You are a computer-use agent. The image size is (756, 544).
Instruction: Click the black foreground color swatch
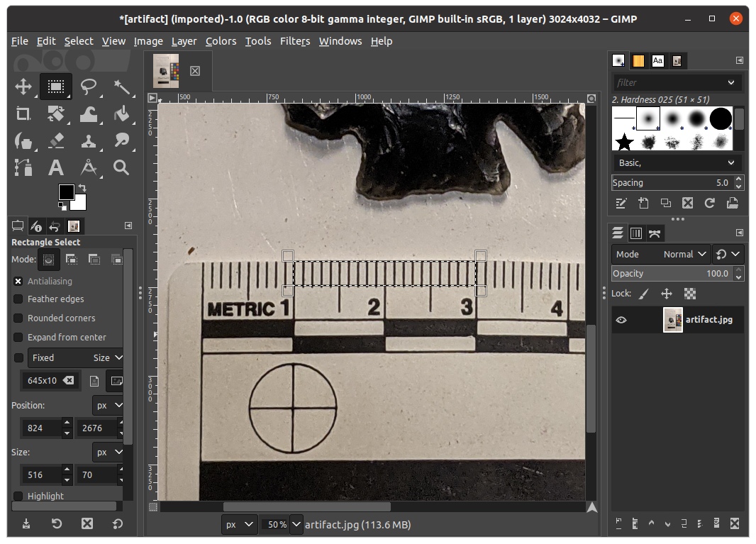(x=67, y=192)
